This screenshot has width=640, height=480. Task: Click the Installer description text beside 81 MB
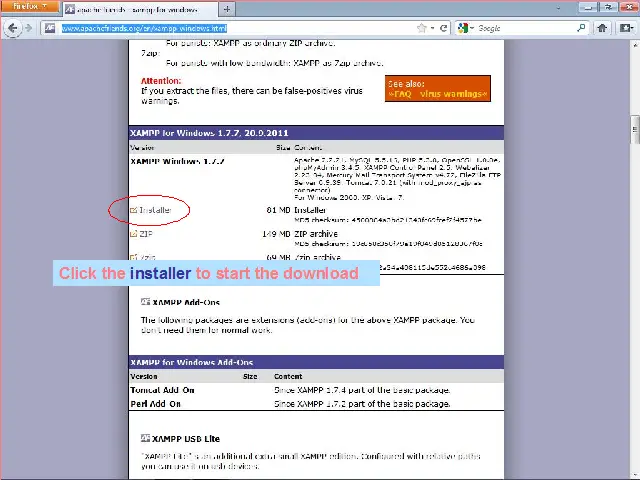tap(310, 210)
